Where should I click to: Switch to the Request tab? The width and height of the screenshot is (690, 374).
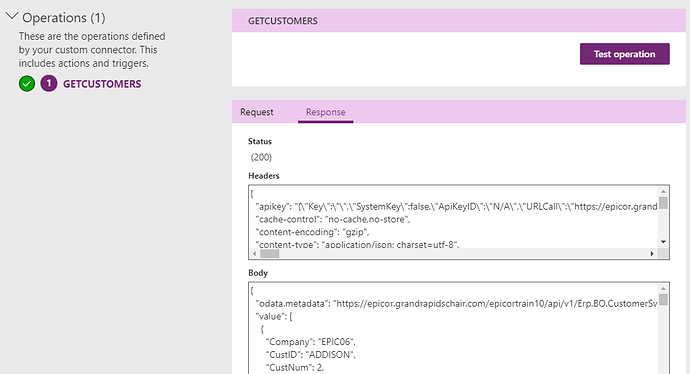pyautogui.click(x=257, y=112)
